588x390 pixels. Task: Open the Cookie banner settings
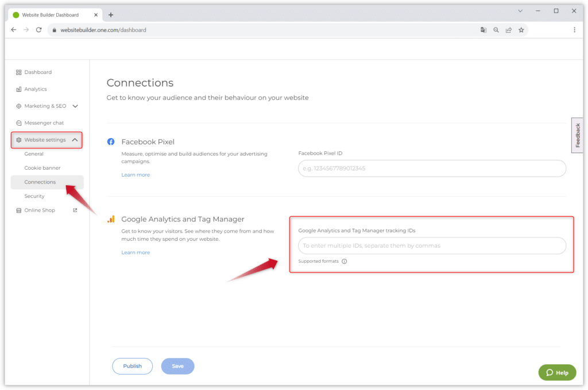pos(42,168)
